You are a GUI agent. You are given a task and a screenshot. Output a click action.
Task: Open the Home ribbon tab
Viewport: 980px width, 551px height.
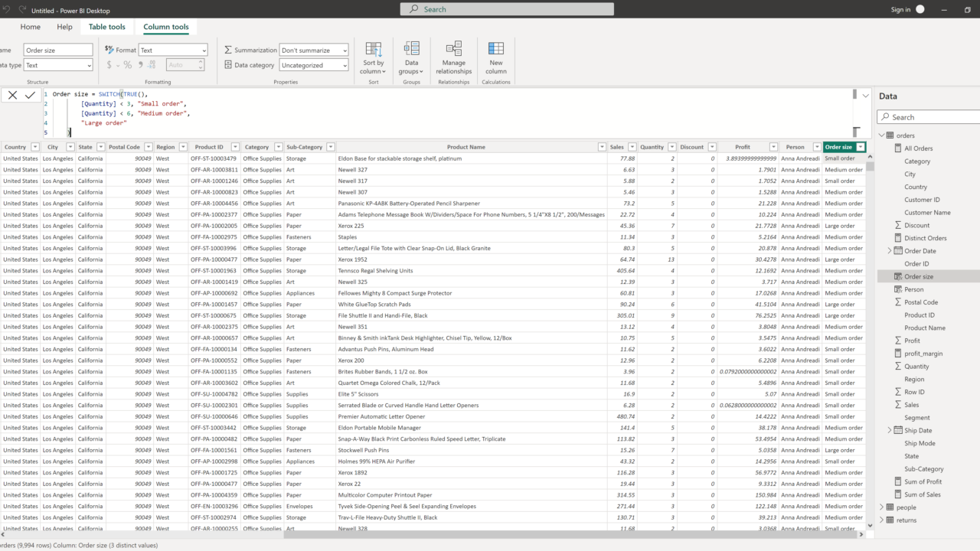[31, 27]
